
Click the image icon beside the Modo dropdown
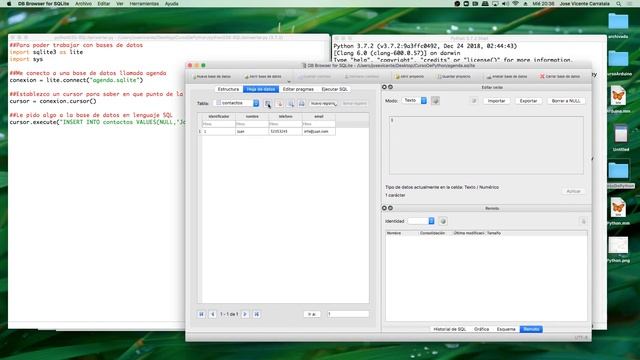pos(436,100)
